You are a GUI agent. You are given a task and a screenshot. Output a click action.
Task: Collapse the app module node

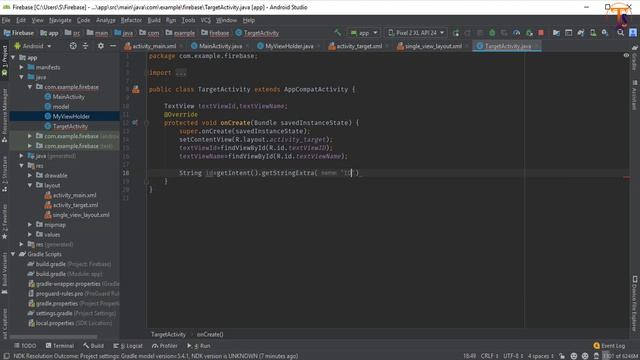pyautogui.click(x=13, y=58)
